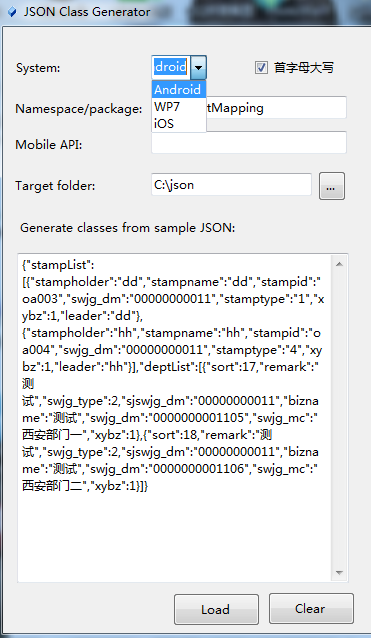Pick iOS from the System list
This screenshot has height=638, width=371.
[179, 123]
